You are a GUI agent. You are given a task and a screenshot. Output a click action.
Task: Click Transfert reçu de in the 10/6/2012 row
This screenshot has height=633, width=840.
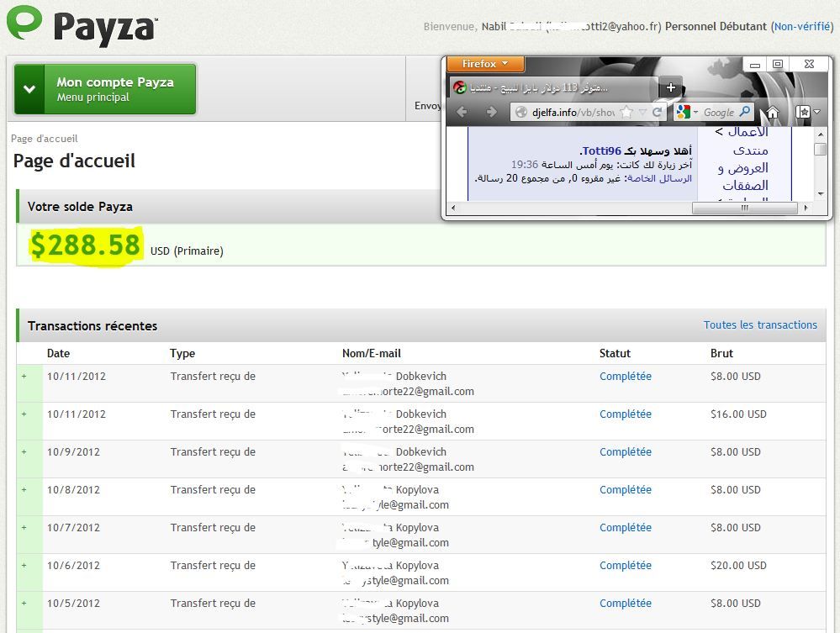[x=213, y=565]
